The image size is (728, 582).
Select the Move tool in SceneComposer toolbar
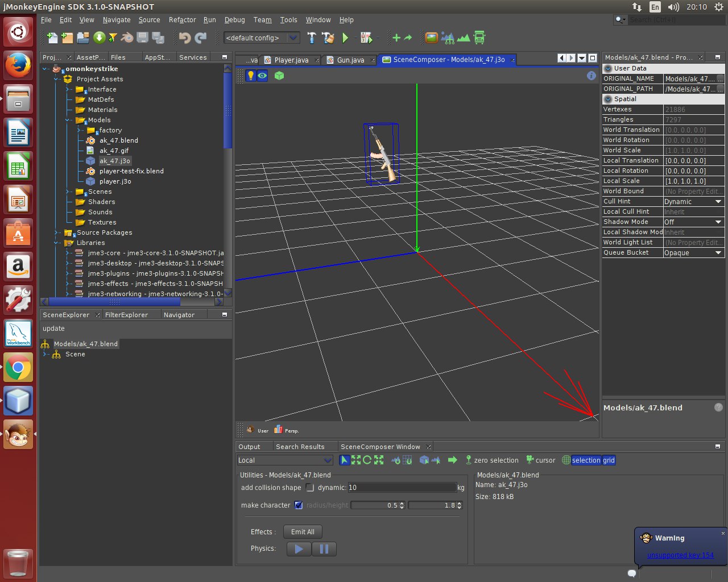click(356, 460)
